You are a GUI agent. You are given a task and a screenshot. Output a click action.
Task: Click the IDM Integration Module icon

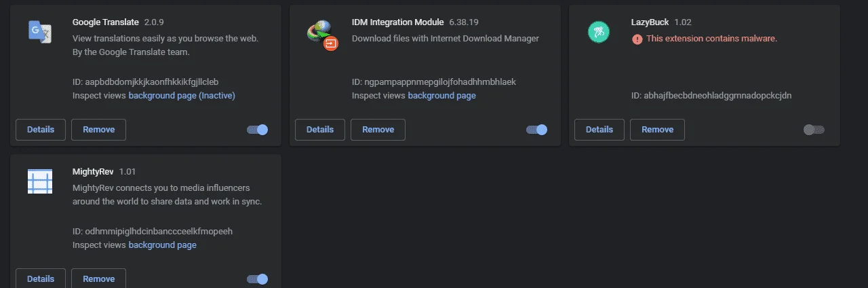(x=322, y=35)
